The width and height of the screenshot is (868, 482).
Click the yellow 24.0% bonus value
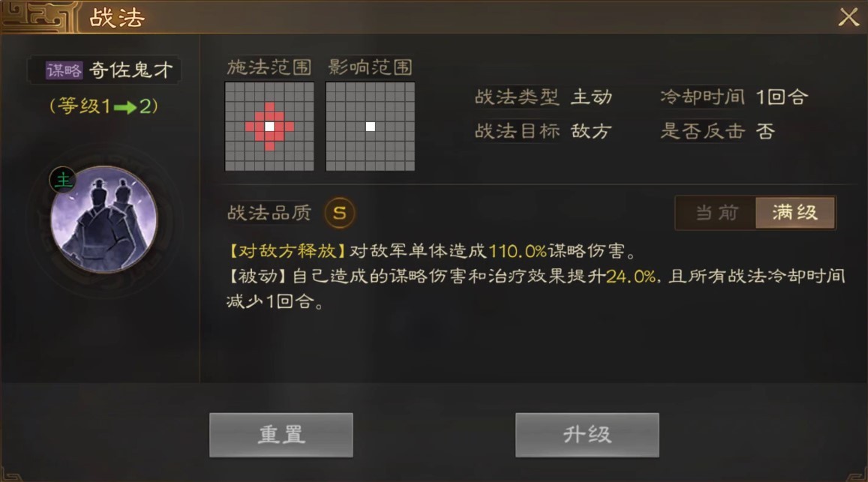630,276
